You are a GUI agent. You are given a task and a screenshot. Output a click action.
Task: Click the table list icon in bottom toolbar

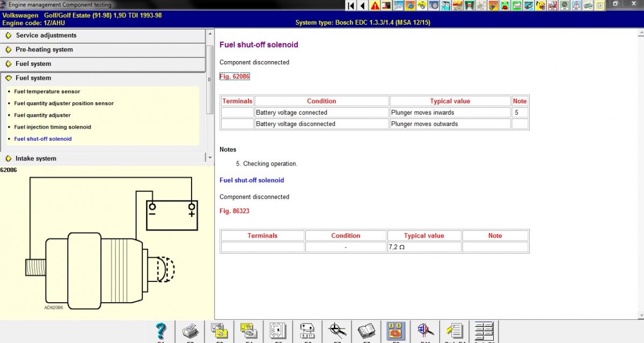pyautogui.click(x=484, y=331)
